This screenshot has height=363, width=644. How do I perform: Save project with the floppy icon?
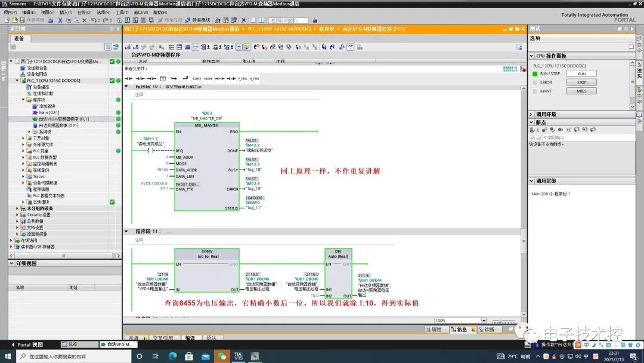pyautogui.click(x=22, y=20)
